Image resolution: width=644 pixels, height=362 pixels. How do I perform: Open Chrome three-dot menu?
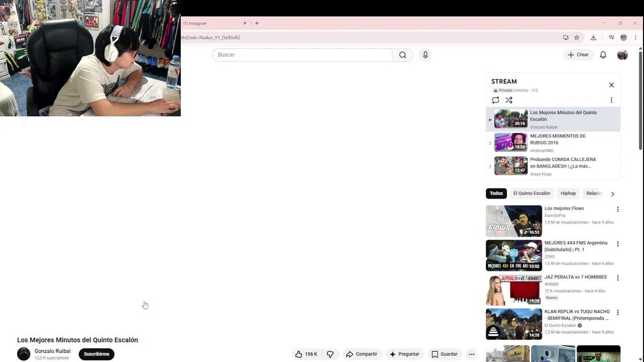tap(635, 37)
